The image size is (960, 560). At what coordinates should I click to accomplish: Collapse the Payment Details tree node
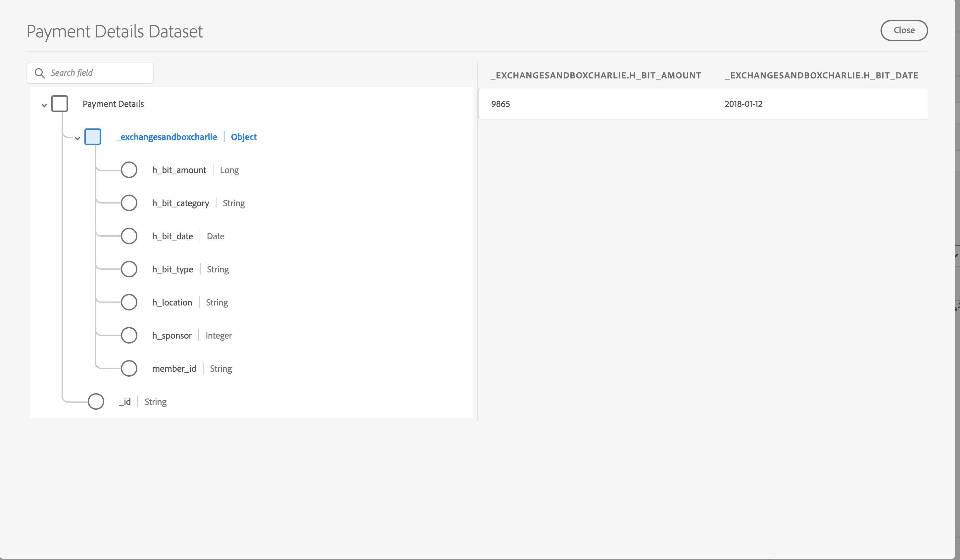(44, 105)
